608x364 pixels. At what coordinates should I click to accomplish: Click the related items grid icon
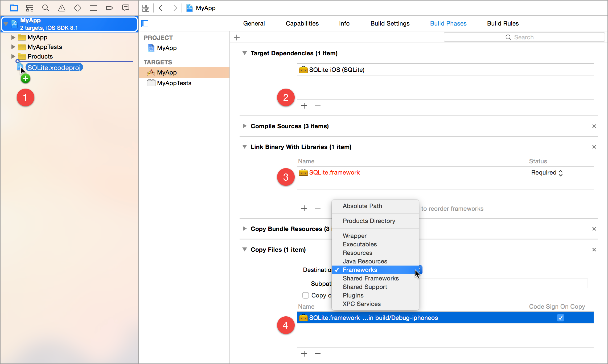click(x=146, y=8)
